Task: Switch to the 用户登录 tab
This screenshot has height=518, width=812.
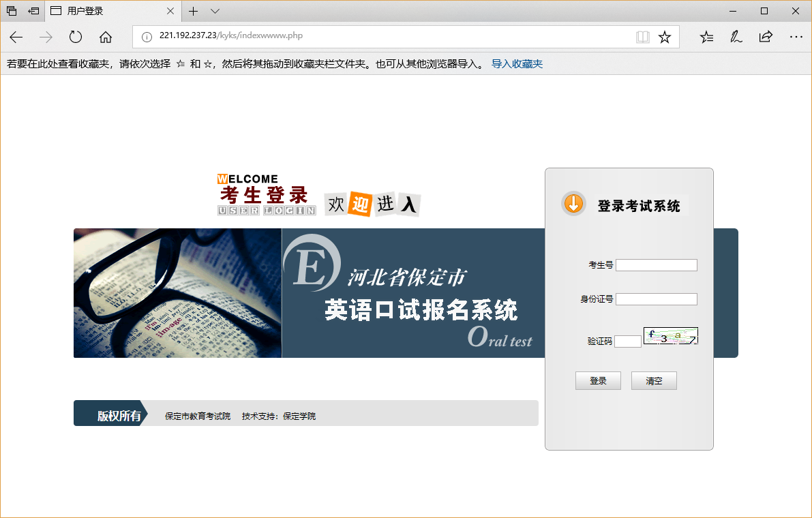Action: click(x=102, y=11)
